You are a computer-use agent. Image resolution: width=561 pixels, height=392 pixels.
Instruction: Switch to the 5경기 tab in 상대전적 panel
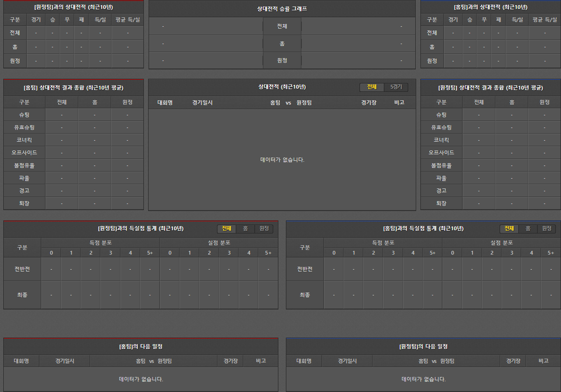[x=396, y=87]
